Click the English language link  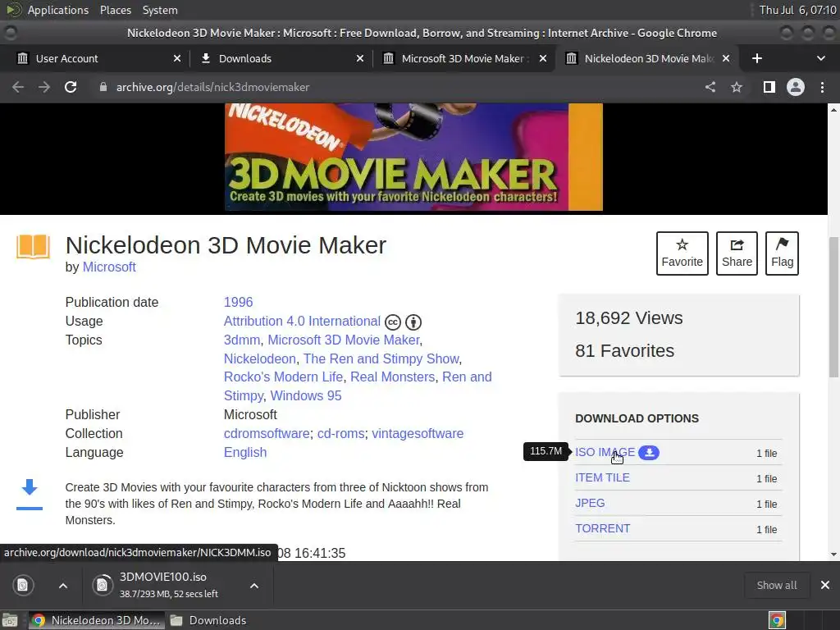[x=245, y=452]
